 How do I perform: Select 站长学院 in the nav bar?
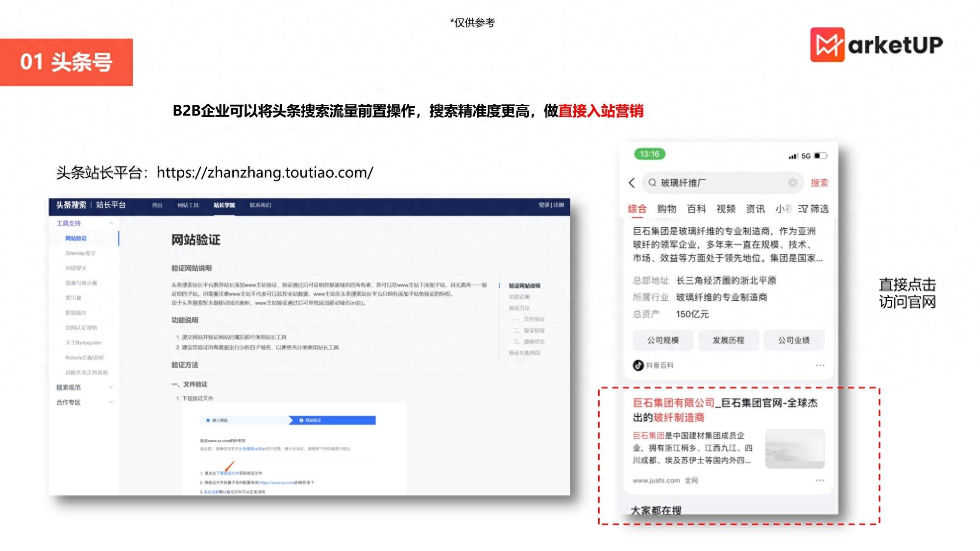(x=224, y=205)
